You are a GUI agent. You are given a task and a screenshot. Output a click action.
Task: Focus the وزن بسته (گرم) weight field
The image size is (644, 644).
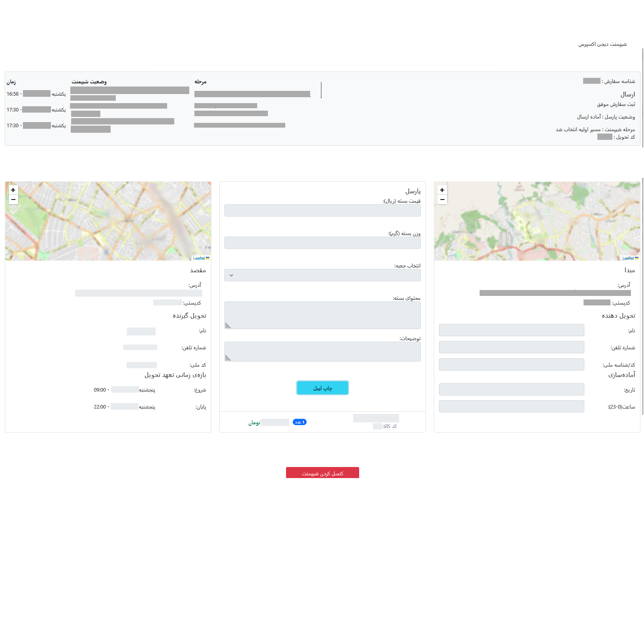point(322,243)
